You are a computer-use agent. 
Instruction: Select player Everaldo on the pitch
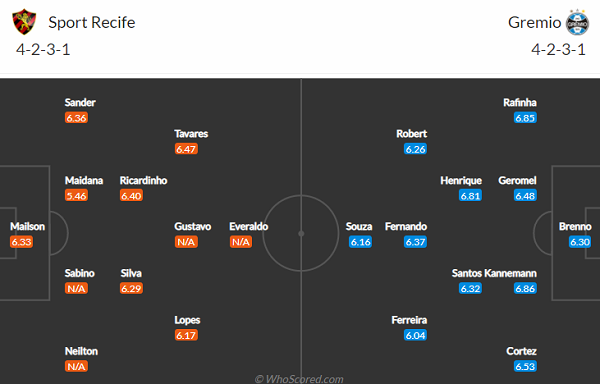pos(248,226)
